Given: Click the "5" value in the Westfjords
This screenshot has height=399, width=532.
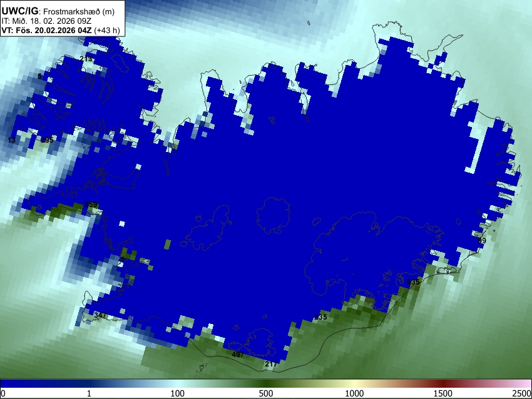Looking at the screenshot, I should click(x=39, y=76).
